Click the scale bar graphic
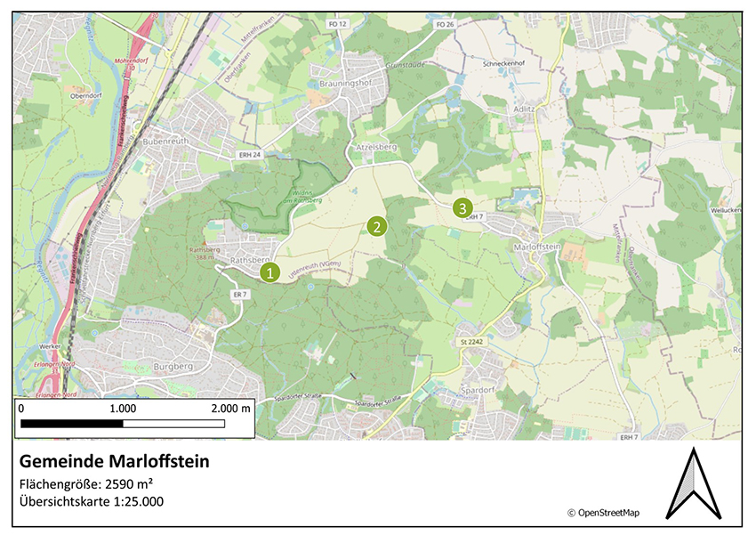 [123, 424]
